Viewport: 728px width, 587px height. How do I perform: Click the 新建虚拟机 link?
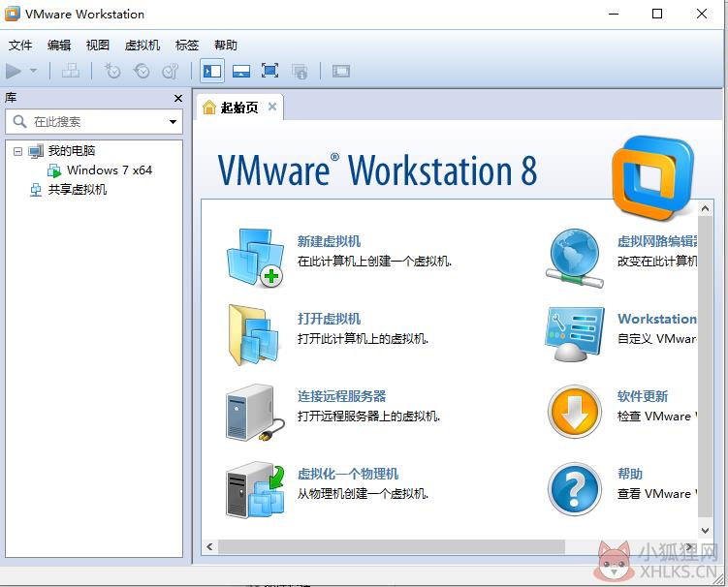point(330,241)
